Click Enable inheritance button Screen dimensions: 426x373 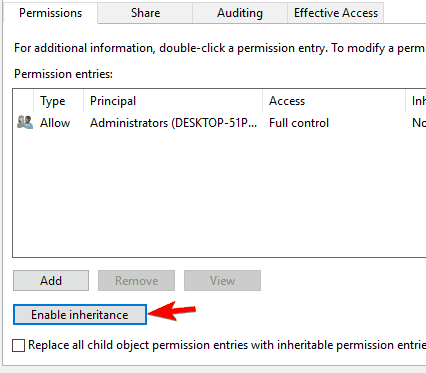point(80,314)
